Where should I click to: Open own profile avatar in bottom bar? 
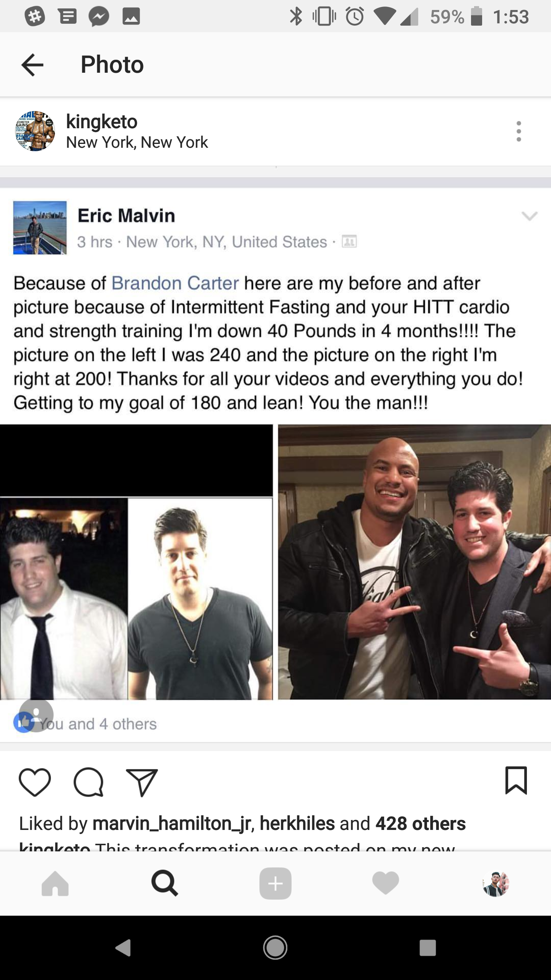(x=496, y=884)
